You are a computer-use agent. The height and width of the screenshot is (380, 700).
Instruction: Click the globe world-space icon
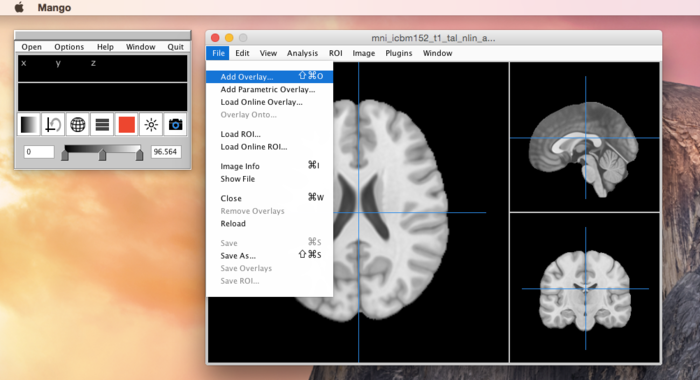tap(78, 125)
